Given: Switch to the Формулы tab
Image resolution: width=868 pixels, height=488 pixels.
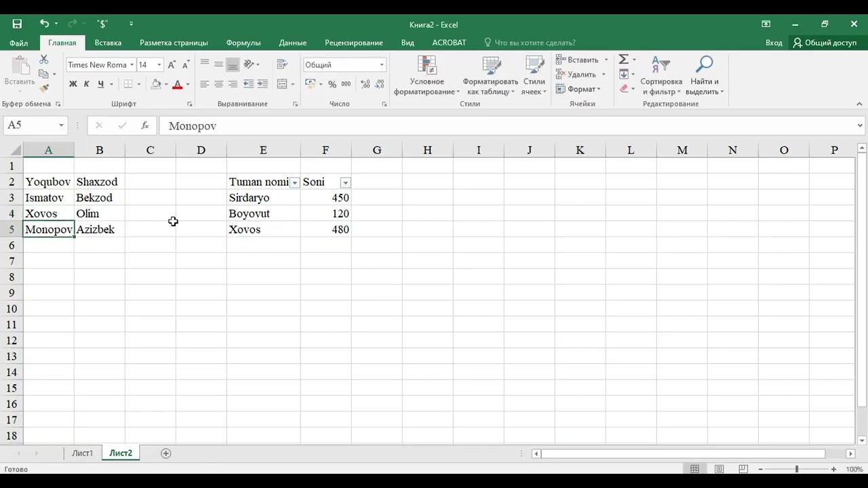Looking at the screenshot, I should coord(243,43).
